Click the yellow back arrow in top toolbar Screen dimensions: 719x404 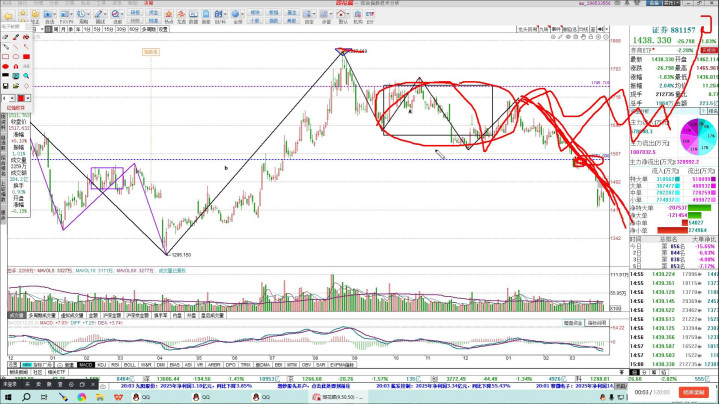click(x=8, y=16)
